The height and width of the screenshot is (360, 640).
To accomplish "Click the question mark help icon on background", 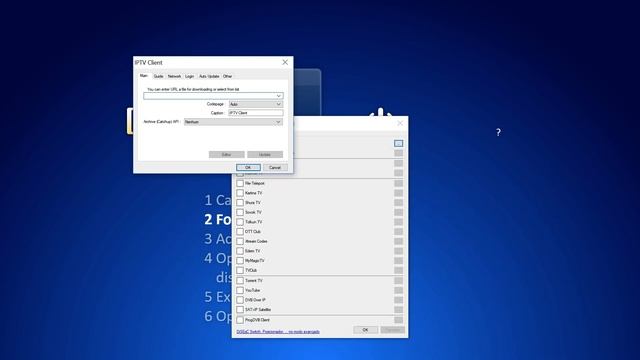I will pos(498,132).
